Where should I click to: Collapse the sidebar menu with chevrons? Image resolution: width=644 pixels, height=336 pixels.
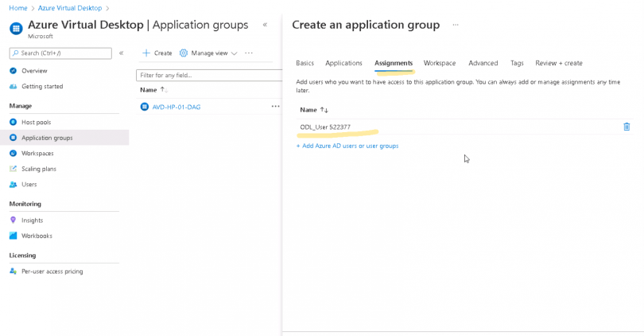[121, 53]
